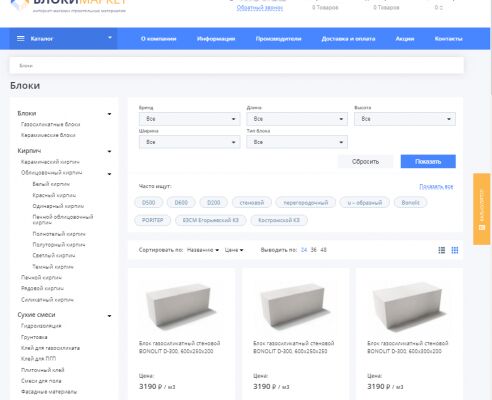Open the Ширина filter dropdown

click(189, 142)
